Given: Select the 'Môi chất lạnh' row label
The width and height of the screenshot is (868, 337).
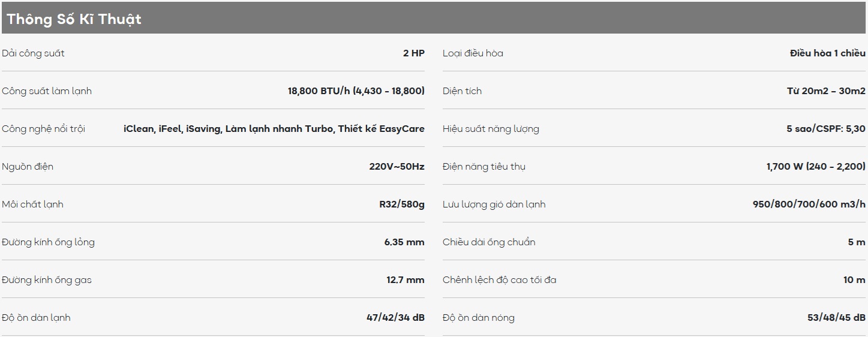Looking at the screenshot, I should pyautogui.click(x=32, y=204).
